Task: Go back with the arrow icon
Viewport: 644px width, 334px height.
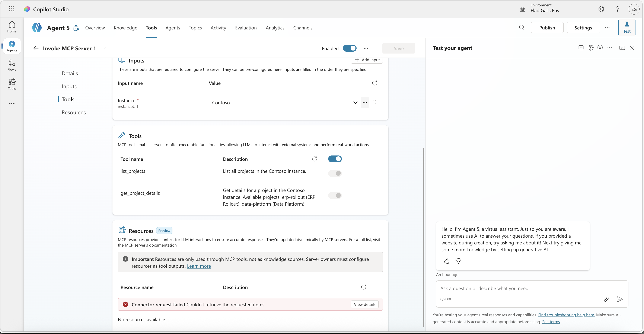Action: tap(36, 48)
